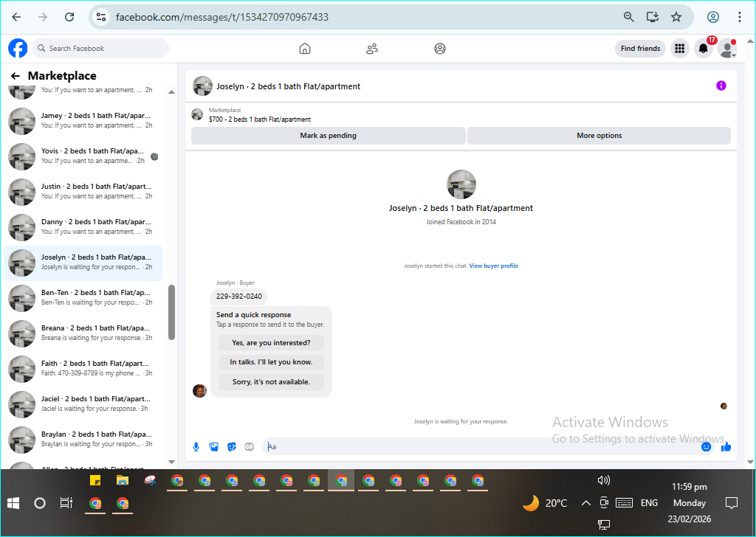Click the address bar URL
Screen dimensions: 756x537
pos(221,18)
